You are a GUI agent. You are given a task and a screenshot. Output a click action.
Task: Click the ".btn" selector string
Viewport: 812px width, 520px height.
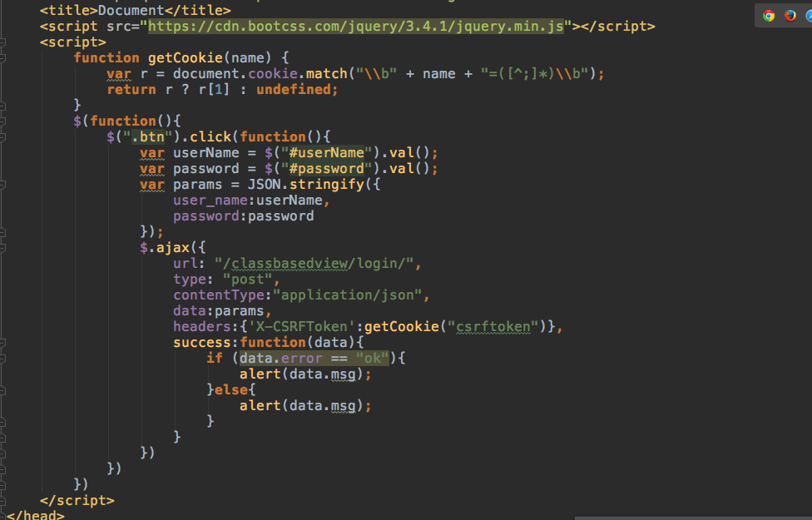tap(147, 137)
